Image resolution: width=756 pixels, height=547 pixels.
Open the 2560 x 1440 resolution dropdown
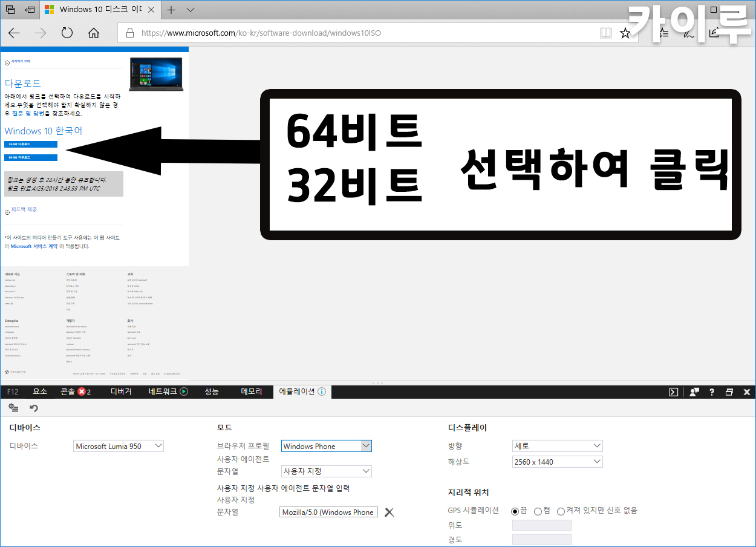pos(557,462)
